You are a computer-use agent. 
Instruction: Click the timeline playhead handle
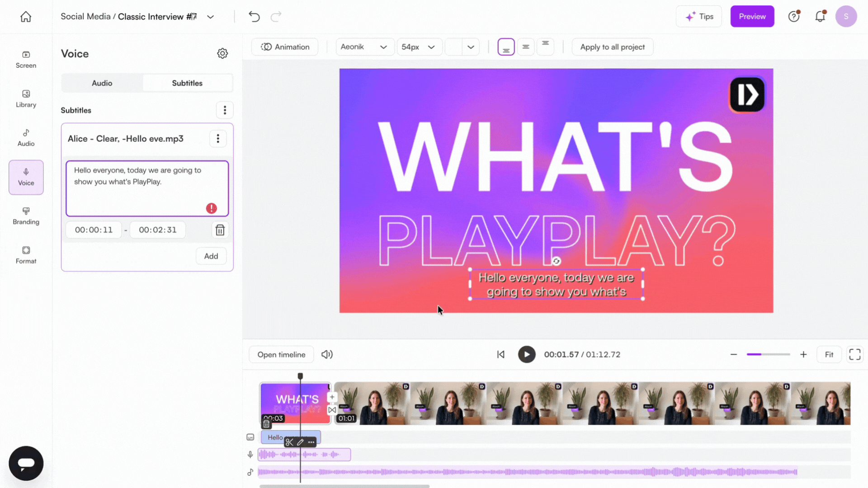coord(300,376)
